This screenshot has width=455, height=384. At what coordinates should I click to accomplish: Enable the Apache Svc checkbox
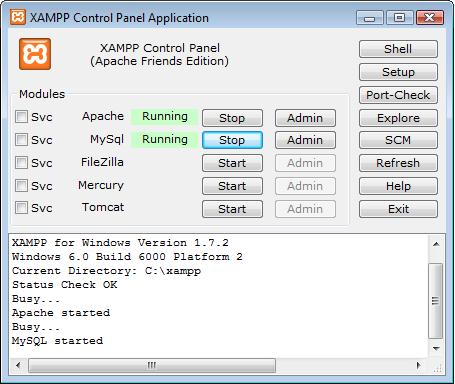(21, 117)
